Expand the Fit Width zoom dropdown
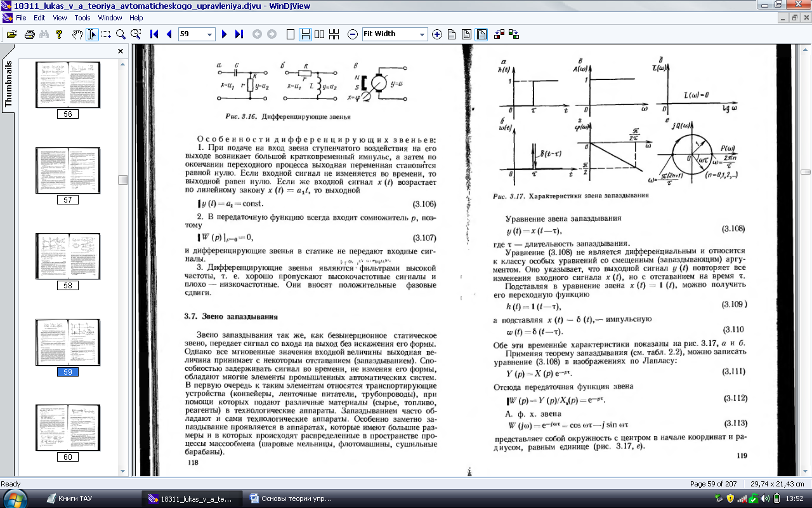This screenshot has height=508, width=812. 422,34
